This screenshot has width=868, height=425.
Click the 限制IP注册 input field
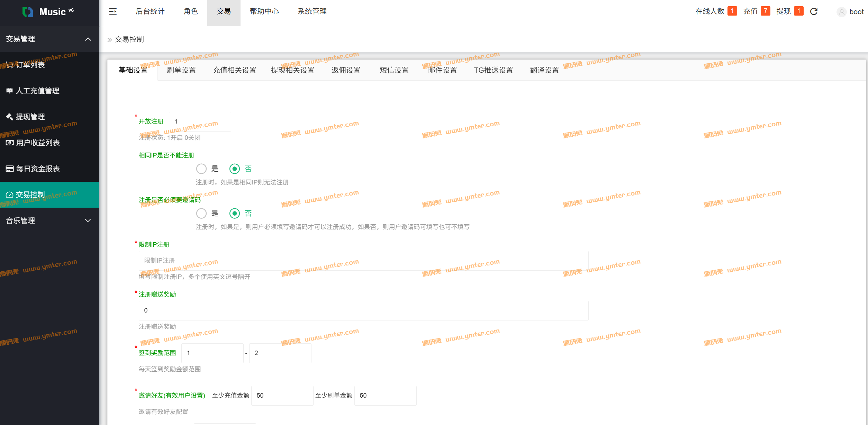[363, 261]
